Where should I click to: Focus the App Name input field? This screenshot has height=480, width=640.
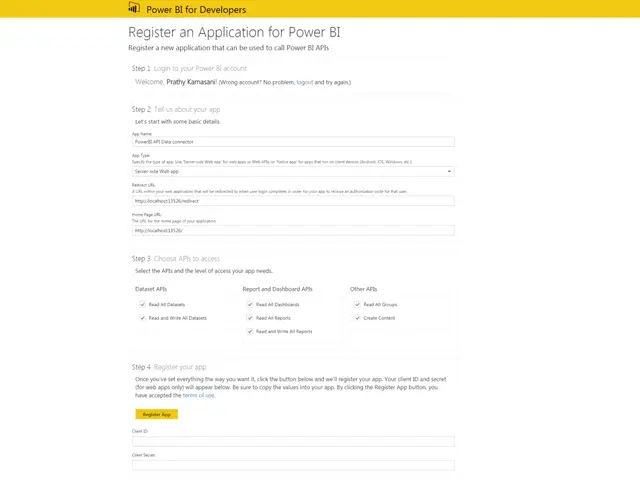293,142
